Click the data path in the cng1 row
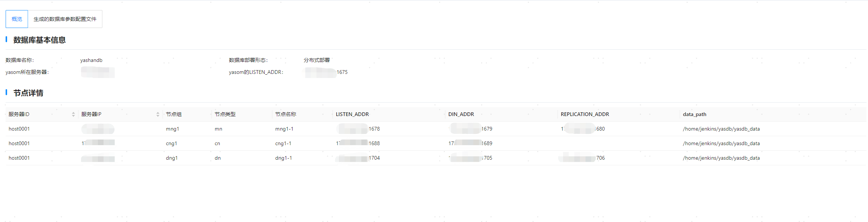868x222 pixels. click(x=721, y=144)
